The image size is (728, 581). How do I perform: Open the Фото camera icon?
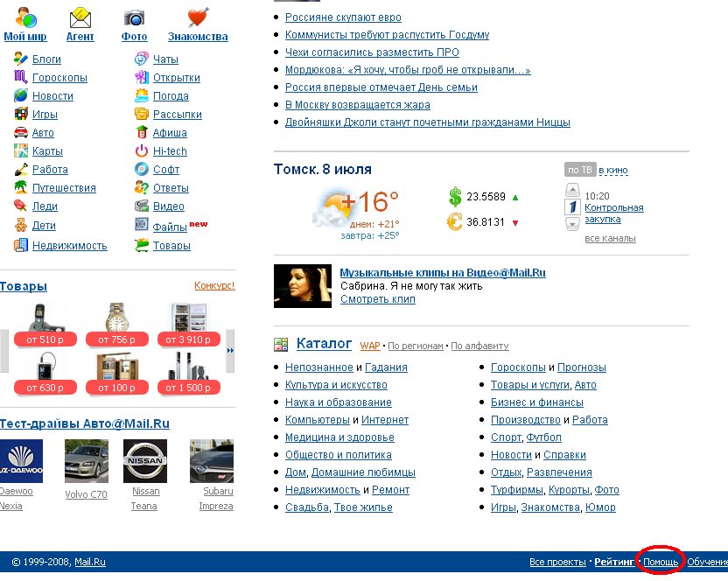coord(134,18)
